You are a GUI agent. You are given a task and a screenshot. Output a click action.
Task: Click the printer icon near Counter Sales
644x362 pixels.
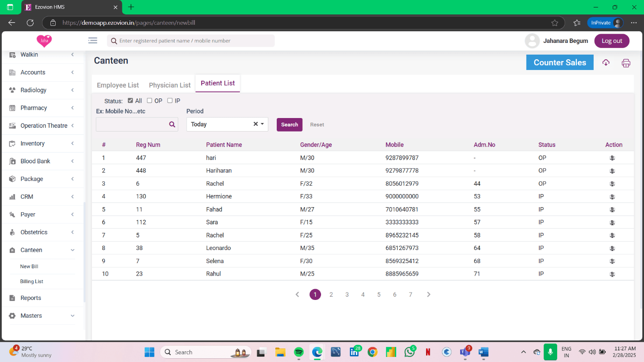(x=626, y=63)
